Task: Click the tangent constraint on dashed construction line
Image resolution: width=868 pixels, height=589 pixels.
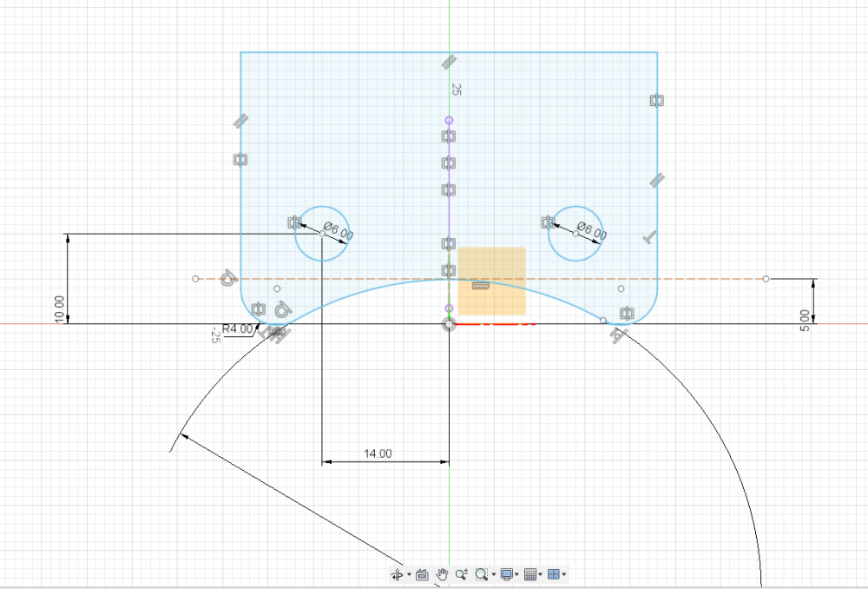Action: pyautogui.click(x=227, y=278)
